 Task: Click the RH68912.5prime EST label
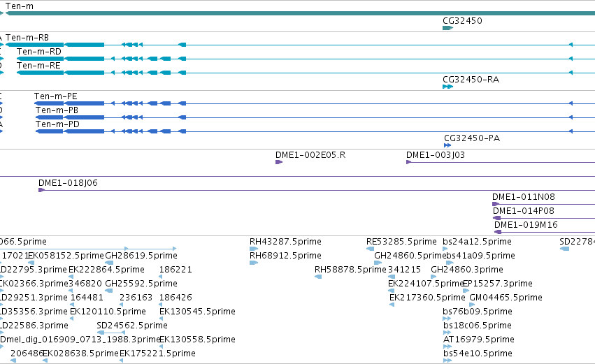point(285,256)
